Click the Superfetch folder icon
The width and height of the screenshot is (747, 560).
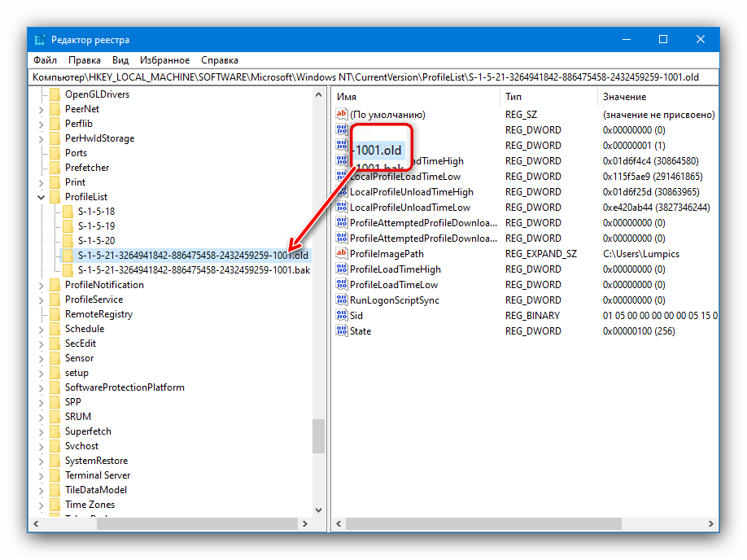[55, 431]
